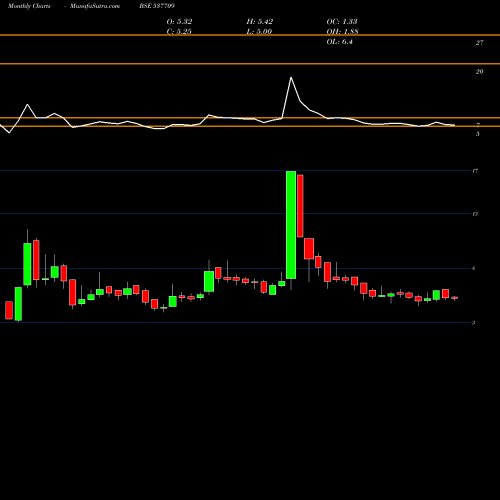The image size is (500, 500).
Task: Click the "OL: 6.4" reading
Action: [339, 42]
